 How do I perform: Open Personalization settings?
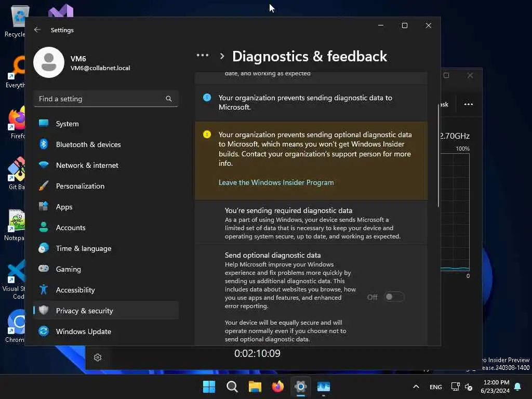tap(106, 186)
